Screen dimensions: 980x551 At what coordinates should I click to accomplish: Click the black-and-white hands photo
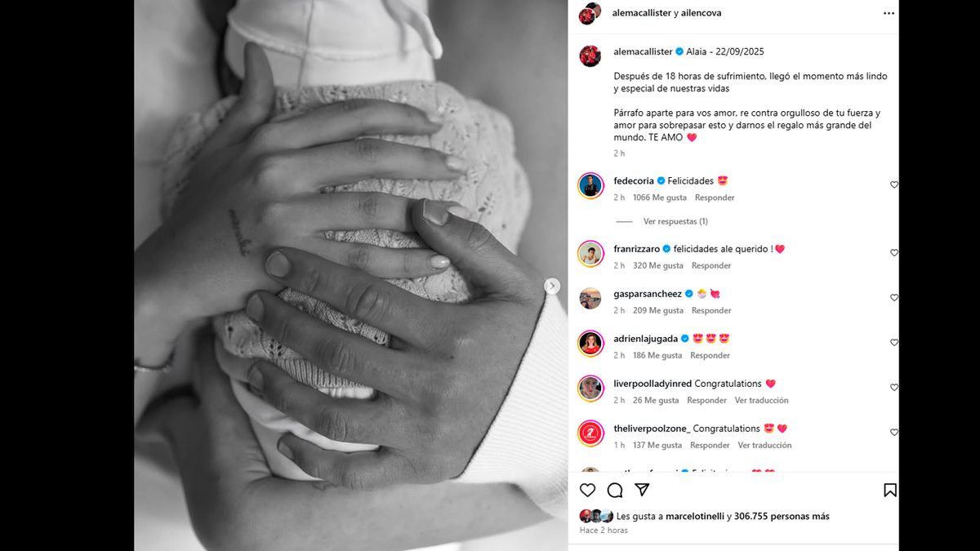(x=351, y=275)
